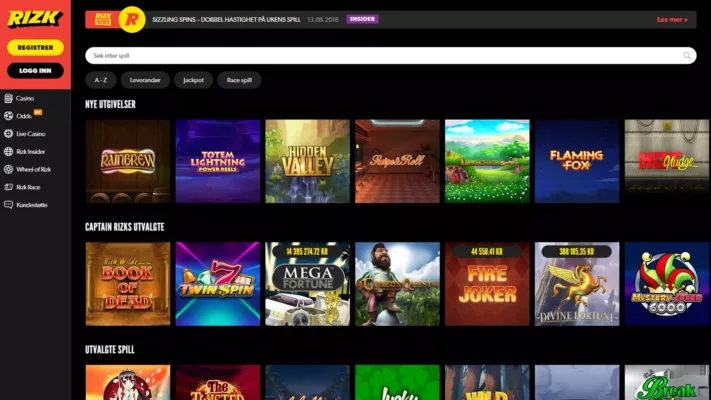Screen dimensions: 711x400
Task: Follow the Les mer link
Action: pos(672,20)
